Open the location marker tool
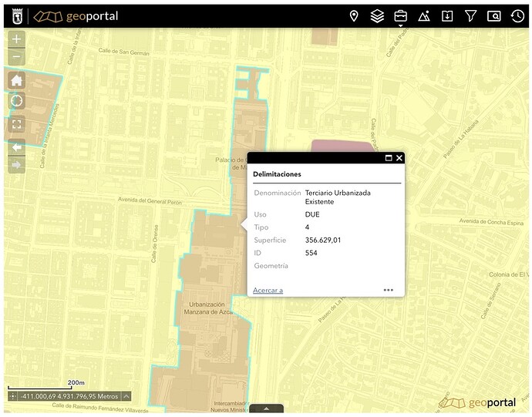532x417 pixels. point(354,16)
